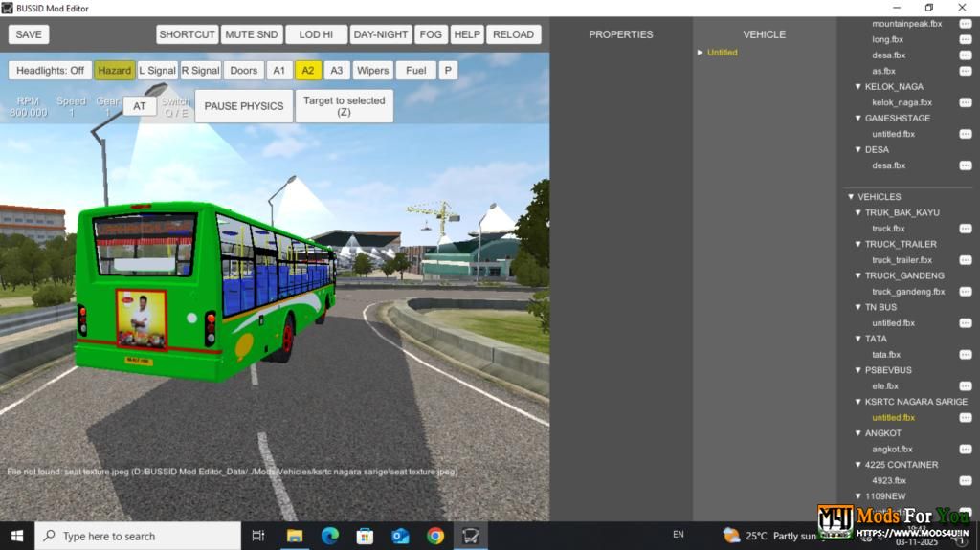
Task: Open Microsoft Store from taskbar
Action: click(365, 536)
